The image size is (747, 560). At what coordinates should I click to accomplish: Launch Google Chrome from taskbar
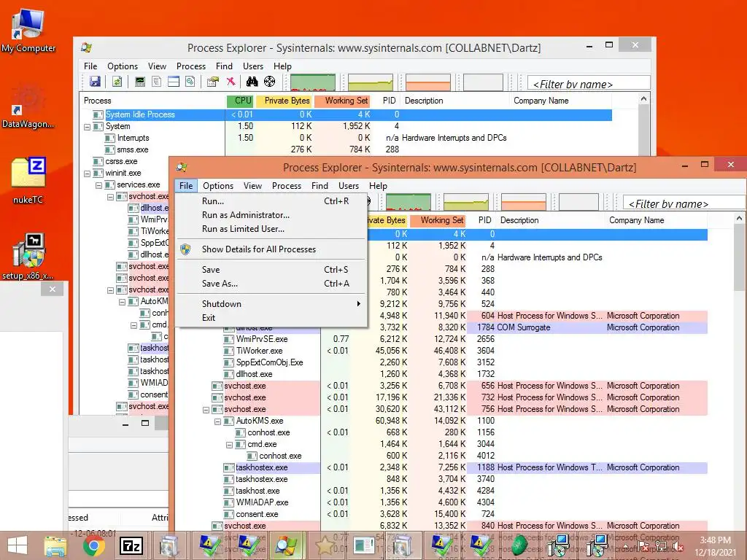click(94, 545)
